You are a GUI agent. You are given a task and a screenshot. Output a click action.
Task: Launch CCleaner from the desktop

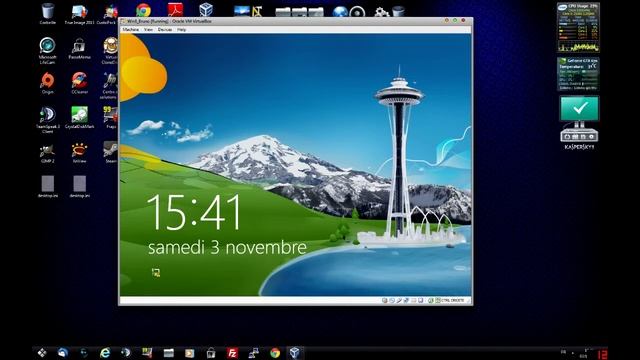tap(79, 83)
